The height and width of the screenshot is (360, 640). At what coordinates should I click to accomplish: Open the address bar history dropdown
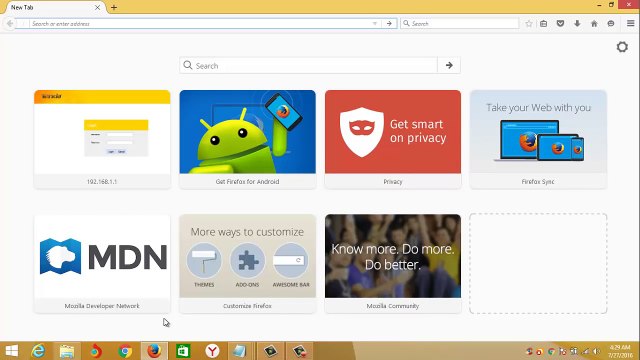tap(375, 24)
